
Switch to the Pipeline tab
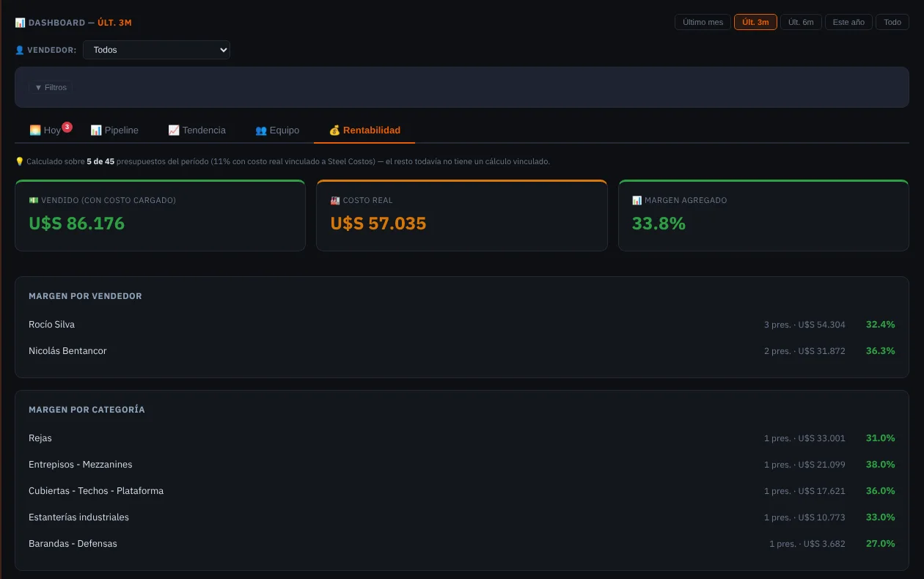114,130
